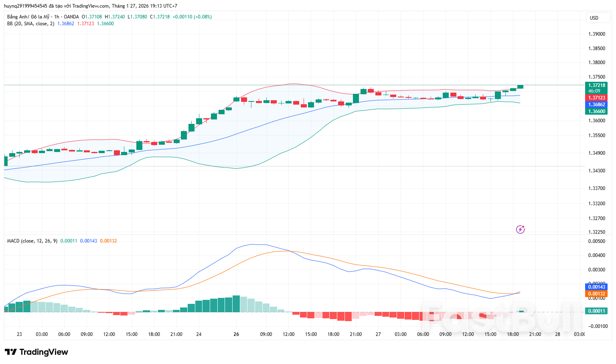The image size is (616, 364).
Task: Click the BB (20, SMA, close, 2) legend
Action: (x=30, y=24)
